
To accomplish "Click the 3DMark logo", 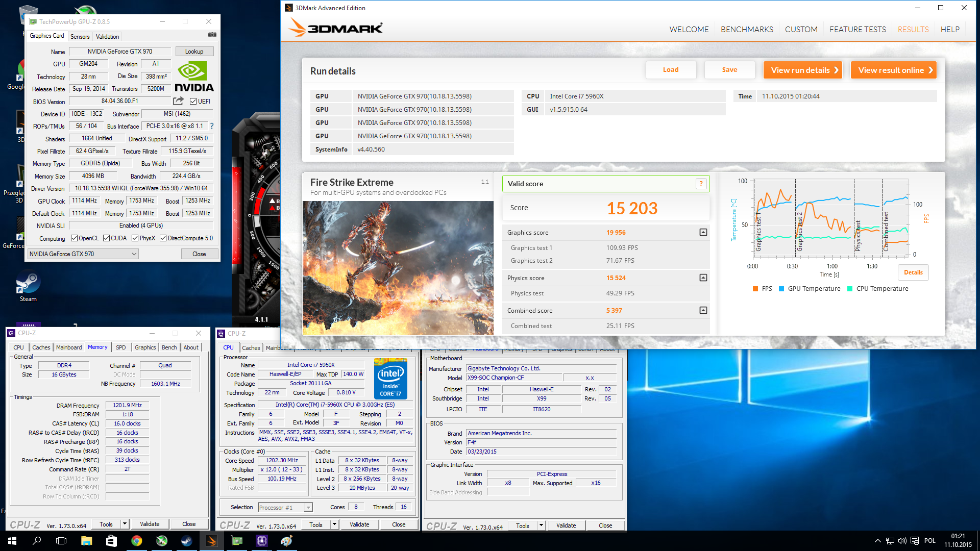I will pos(335,28).
